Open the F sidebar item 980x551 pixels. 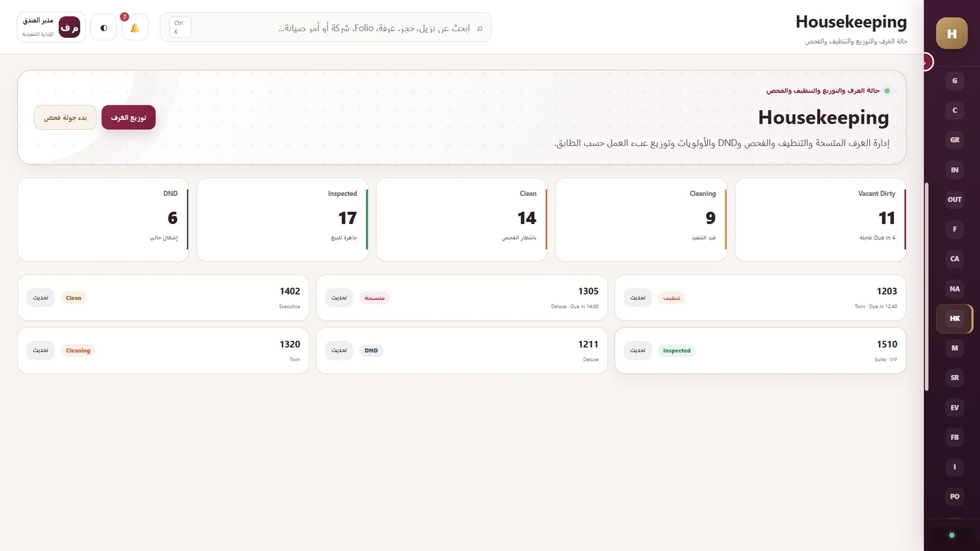(x=954, y=229)
